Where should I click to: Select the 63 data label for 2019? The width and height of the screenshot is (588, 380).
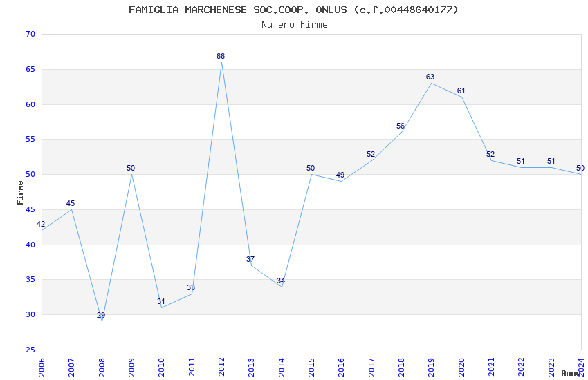(430, 77)
